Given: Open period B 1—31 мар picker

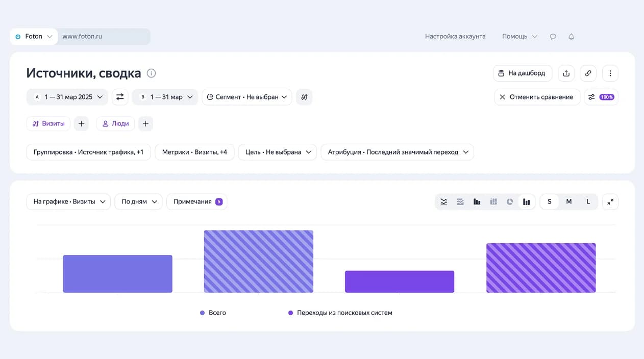Looking at the screenshot, I should [165, 97].
